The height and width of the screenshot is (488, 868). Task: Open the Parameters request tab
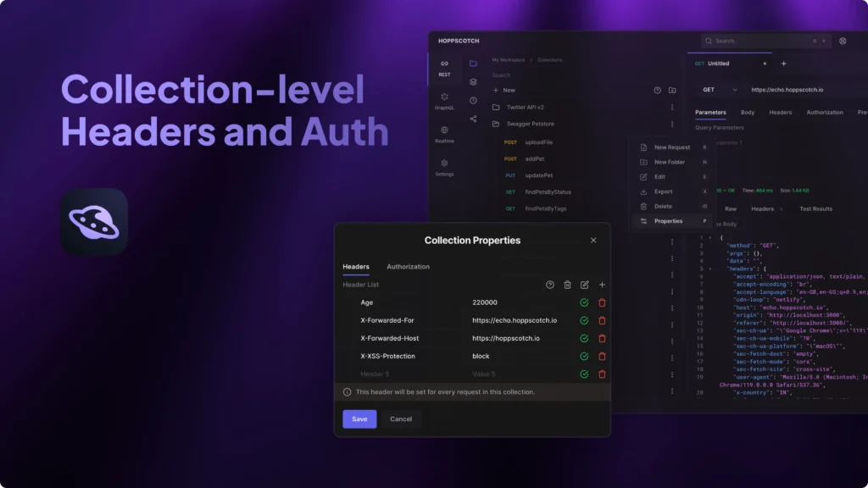pos(710,113)
